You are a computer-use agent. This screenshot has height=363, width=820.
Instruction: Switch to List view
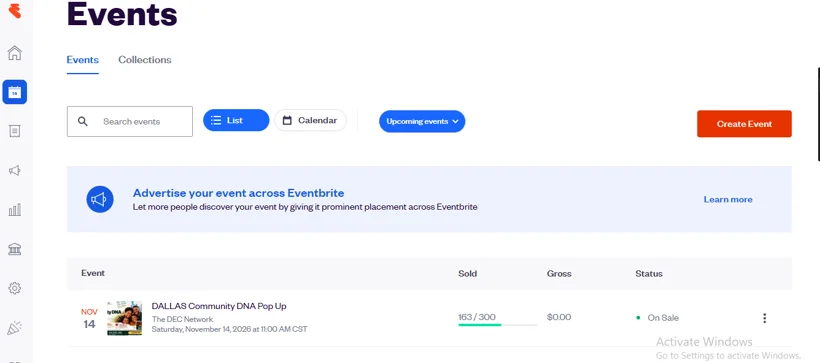[x=236, y=120]
